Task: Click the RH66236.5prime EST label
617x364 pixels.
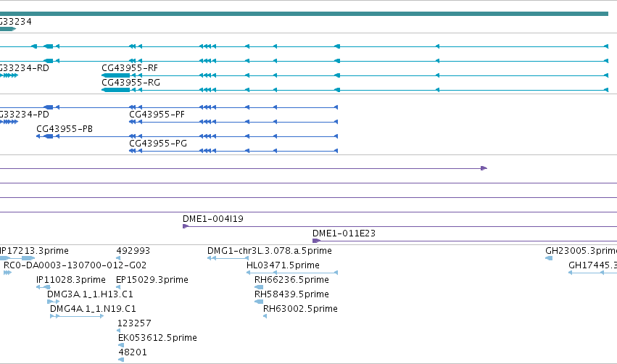Action: tap(291, 280)
